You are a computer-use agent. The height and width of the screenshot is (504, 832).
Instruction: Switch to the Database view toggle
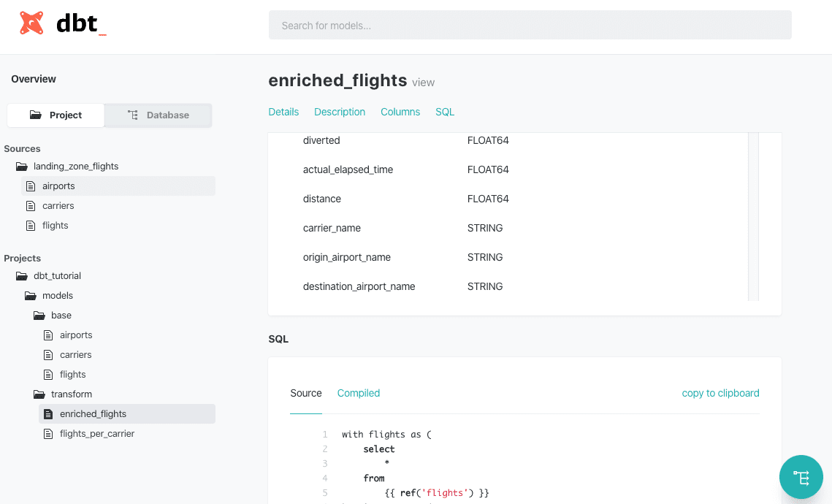point(158,115)
